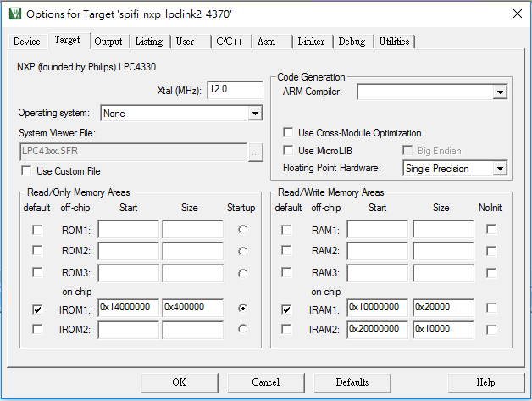Switch to the Linker tab
Viewport: 532px width, 401px height.
click(311, 42)
